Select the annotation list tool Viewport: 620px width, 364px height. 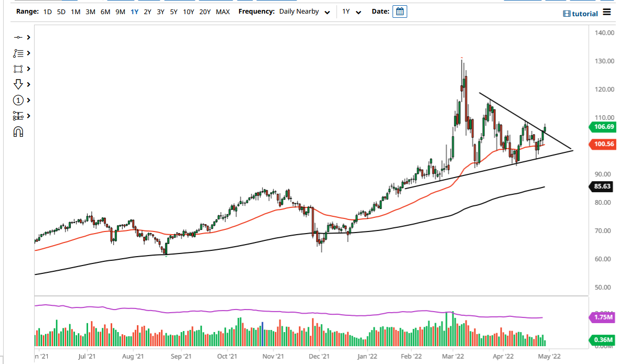point(17,53)
